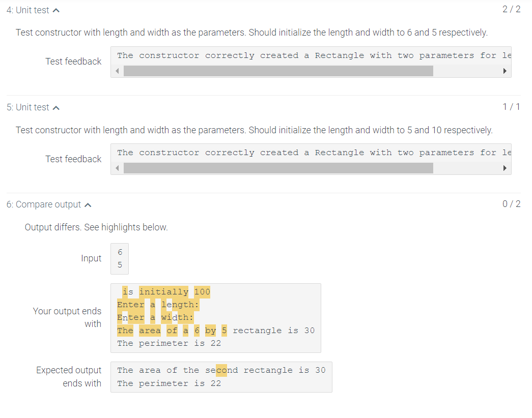The image size is (532, 418).
Task: Click the score indicator showing 0 / 2
Action: pos(511,204)
